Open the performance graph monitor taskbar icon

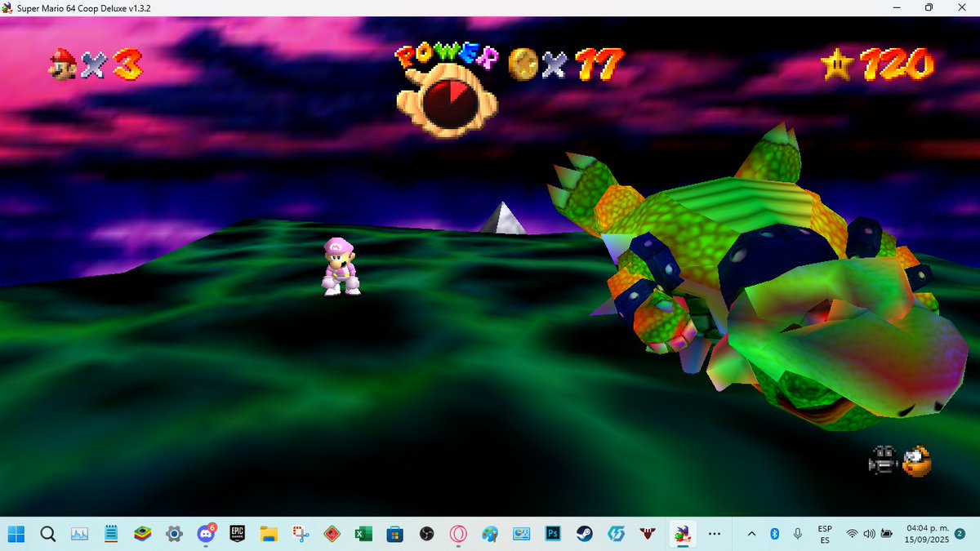point(79,534)
